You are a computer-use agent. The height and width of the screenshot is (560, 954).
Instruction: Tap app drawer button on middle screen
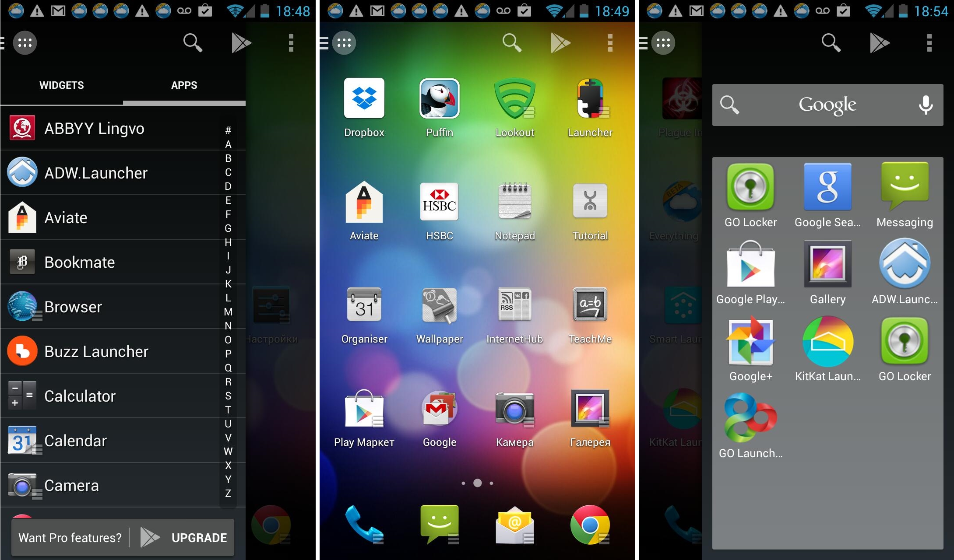(344, 42)
